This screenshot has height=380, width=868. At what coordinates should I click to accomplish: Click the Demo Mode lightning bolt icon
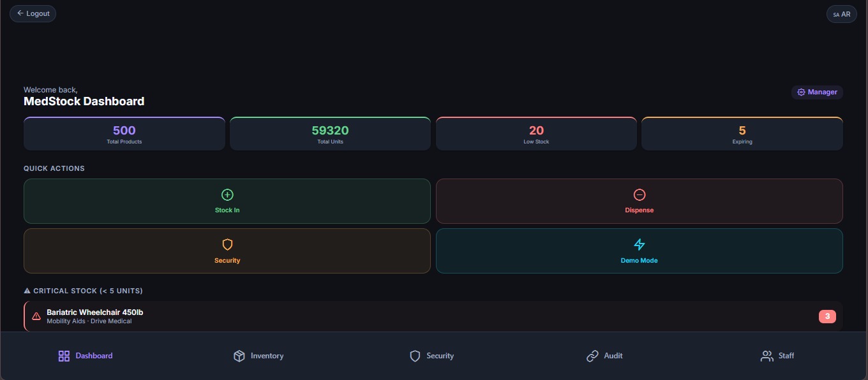point(639,244)
